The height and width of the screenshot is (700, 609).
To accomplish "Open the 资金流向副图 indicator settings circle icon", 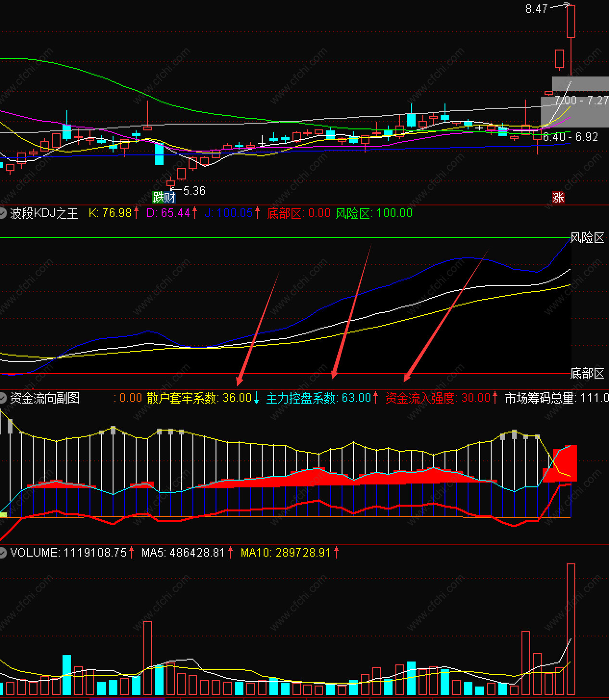I will click(3, 398).
